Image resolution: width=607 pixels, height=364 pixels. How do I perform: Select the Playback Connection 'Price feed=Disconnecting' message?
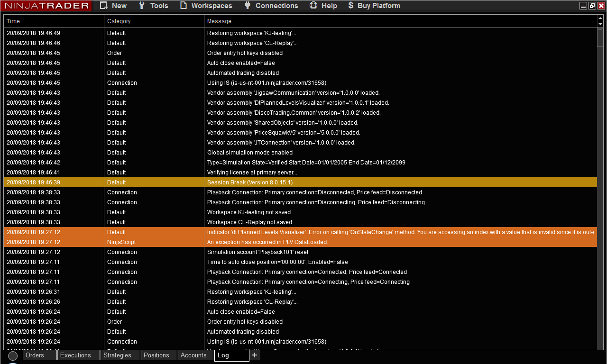pos(316,202)
